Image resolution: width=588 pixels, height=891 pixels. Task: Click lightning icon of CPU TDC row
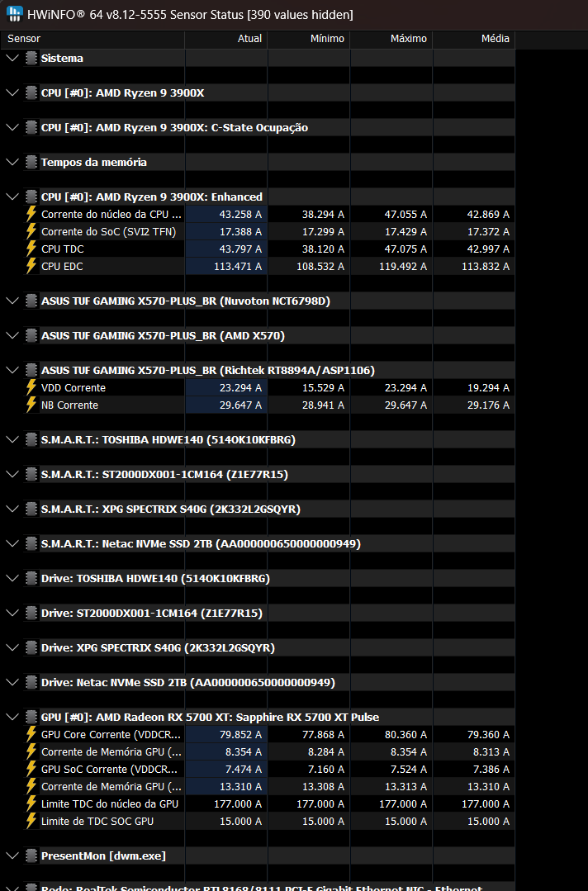point(31,249)
